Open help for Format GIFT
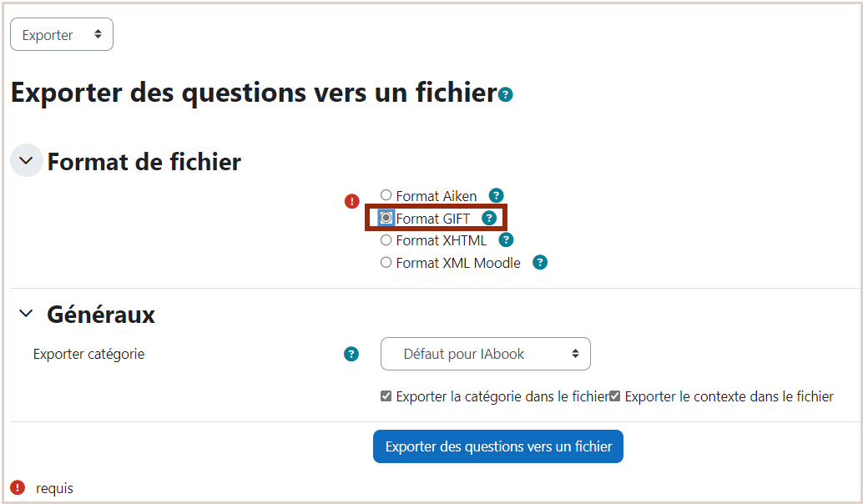Screen dimensions: 863x504 pos(489,218)
